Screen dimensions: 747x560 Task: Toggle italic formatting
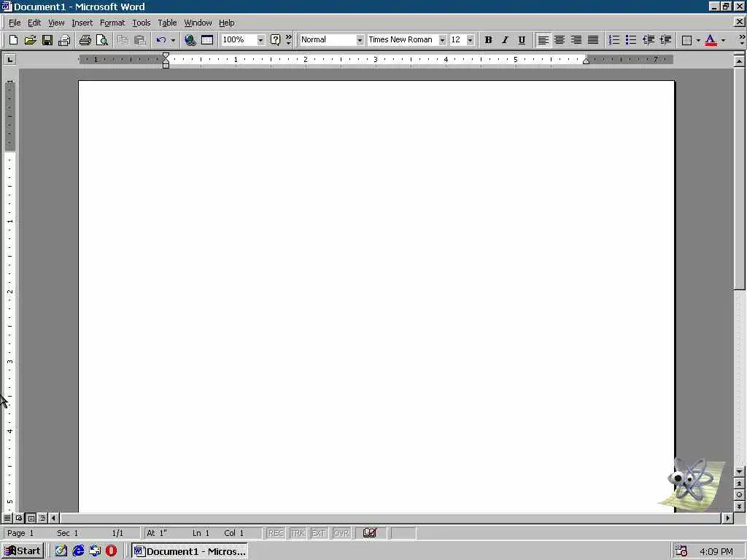point(505,40)
